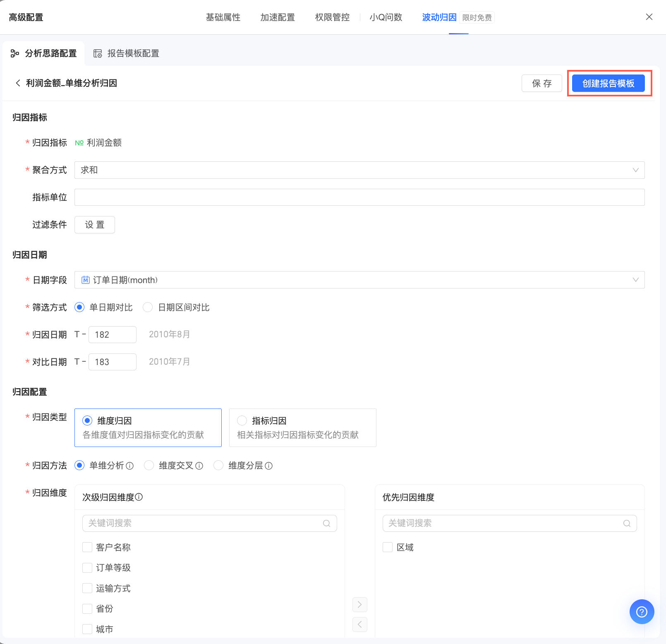
Task: Click search icon in 次级归因维度 search box
Action: click(x=326, y=523)
